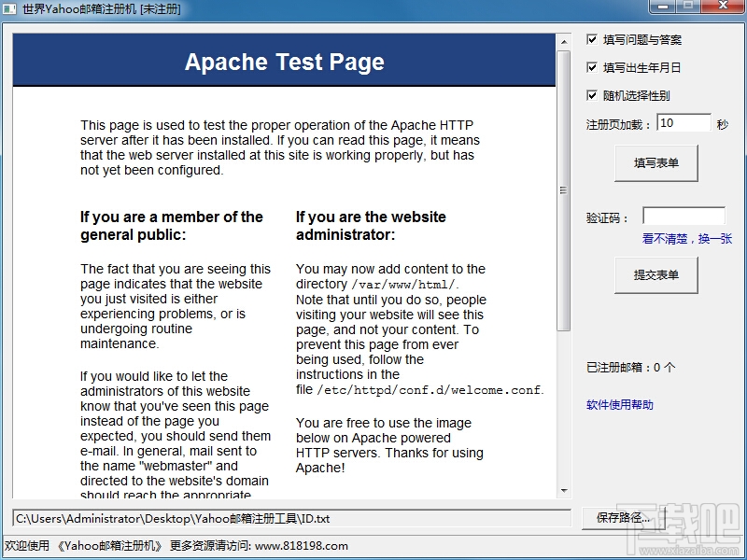
Task: Click the scroll down arrow of the page
Action: click(x=564, y=491)
